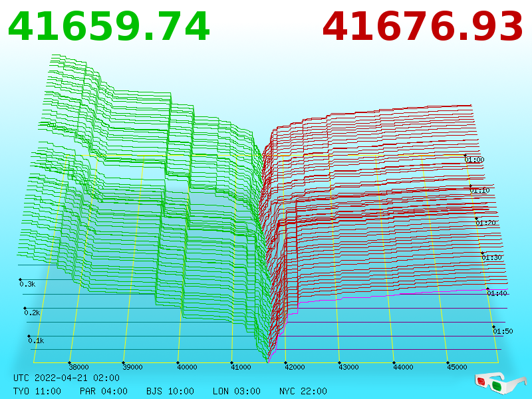Click the 0.3k volume axis label

pyautogui.click(x=27, y=285)
